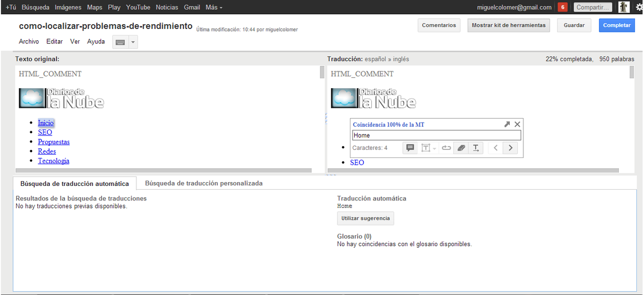
Task: Pop out the translation editor box
Action: [507, 124]
